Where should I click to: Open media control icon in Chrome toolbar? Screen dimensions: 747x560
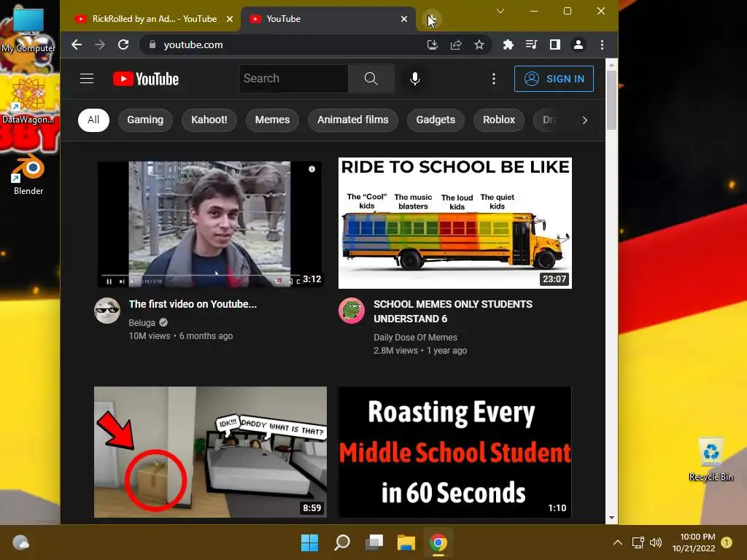[x=531, y=44]
